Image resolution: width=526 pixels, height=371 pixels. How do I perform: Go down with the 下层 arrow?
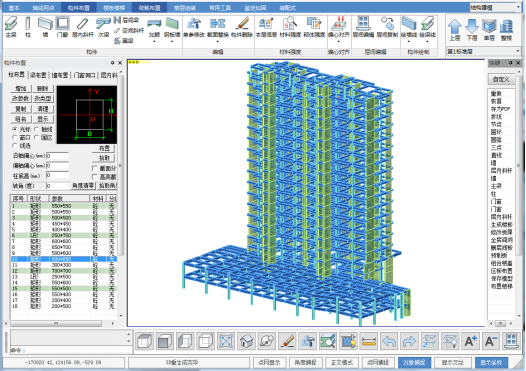472,30
